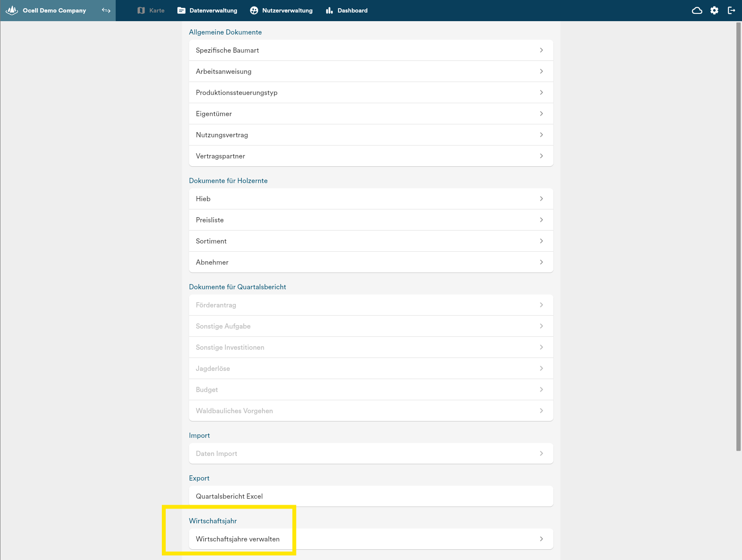Open the Datenverwaltung tab
This screenshot has height=560, width=742.
coord(208,10)
